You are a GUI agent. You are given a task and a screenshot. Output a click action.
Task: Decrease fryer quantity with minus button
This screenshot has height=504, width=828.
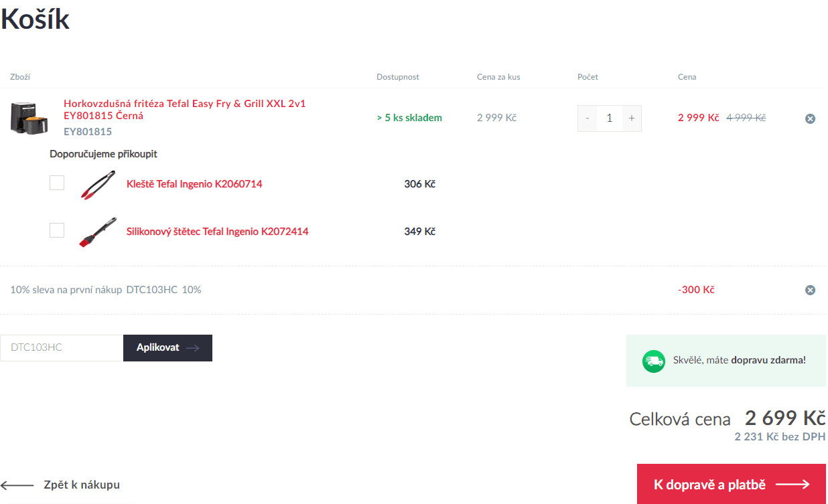pos(588,118)
